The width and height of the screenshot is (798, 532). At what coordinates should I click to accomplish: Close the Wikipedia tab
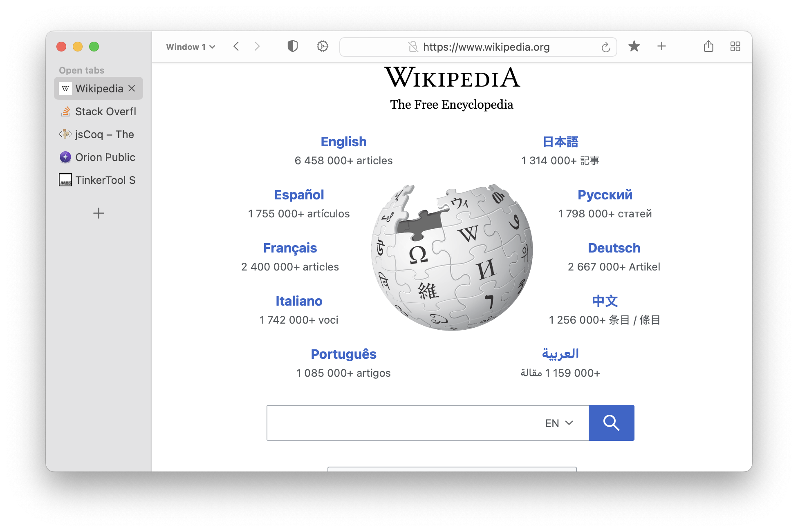tap(132, 89)
